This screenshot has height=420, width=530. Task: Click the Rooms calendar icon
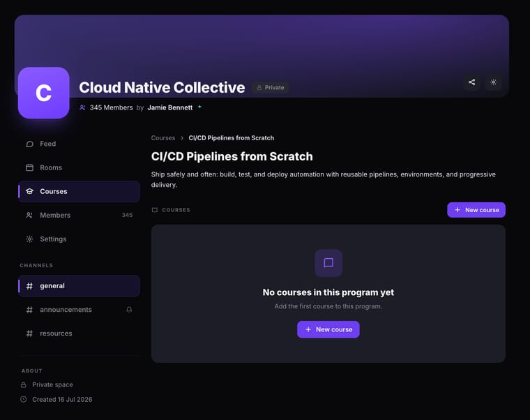(x=30, y=167)
